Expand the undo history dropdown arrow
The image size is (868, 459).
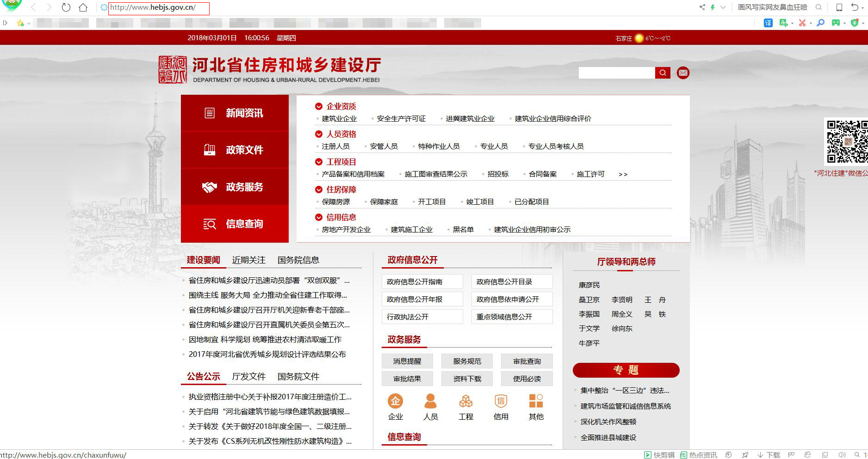pos(862,8)
